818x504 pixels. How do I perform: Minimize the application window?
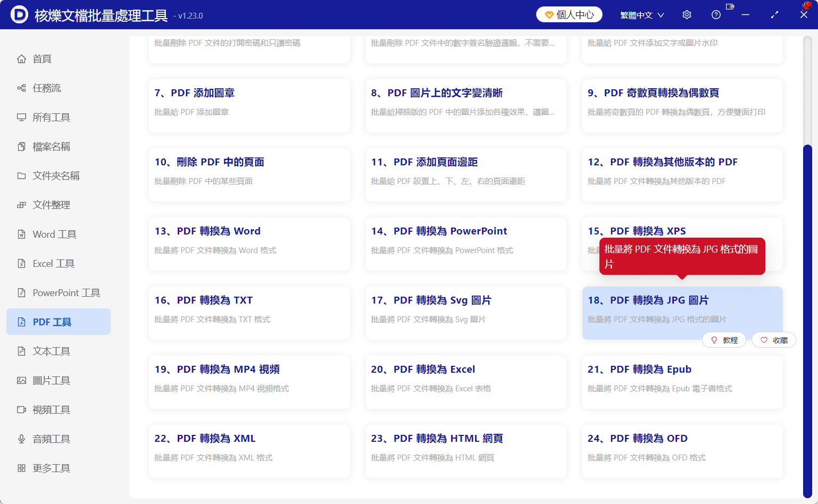coord(745,15)
